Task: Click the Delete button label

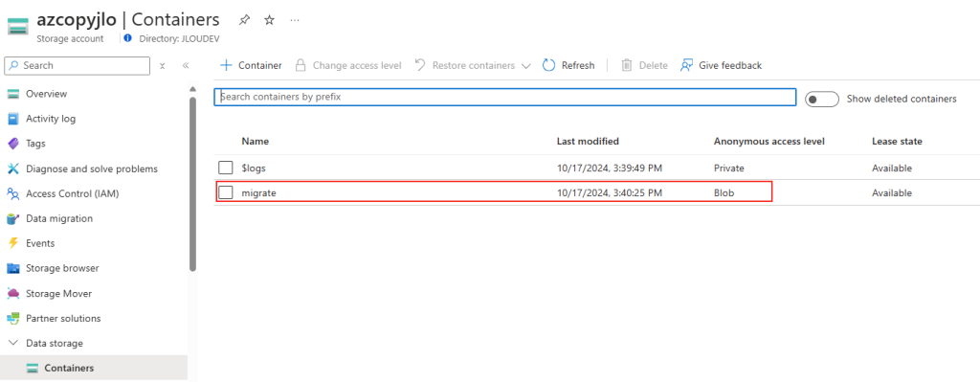Action: 653,65
